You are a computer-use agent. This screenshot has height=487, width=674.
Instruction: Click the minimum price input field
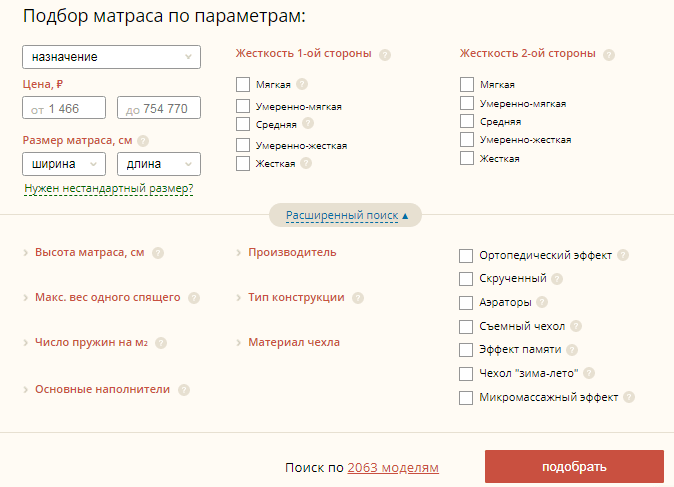[x=63, y=108]
